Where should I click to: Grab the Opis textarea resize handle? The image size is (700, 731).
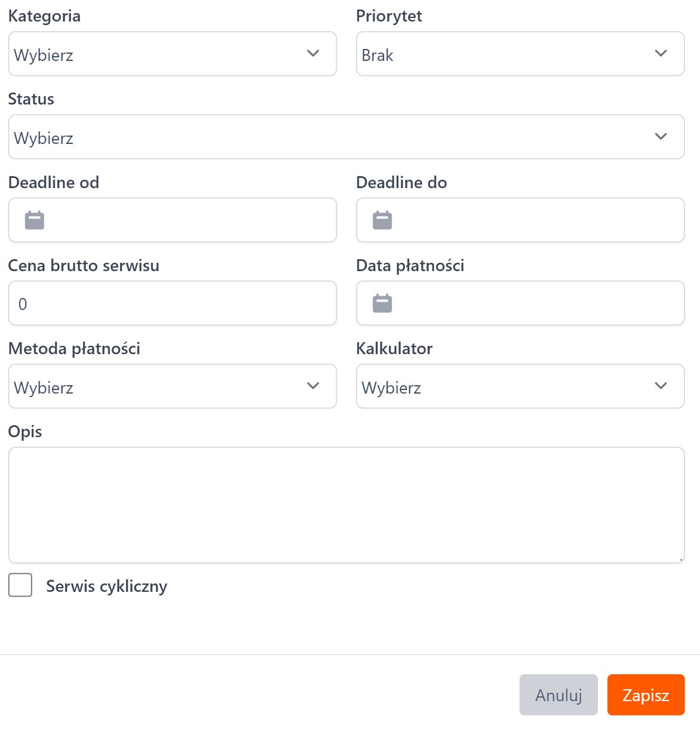(x=680, y=560)
